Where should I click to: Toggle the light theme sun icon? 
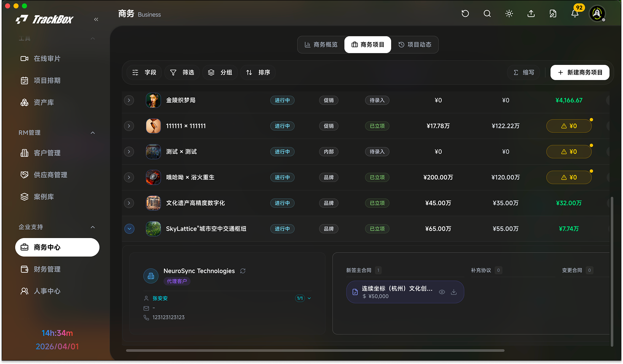[509, 13]
